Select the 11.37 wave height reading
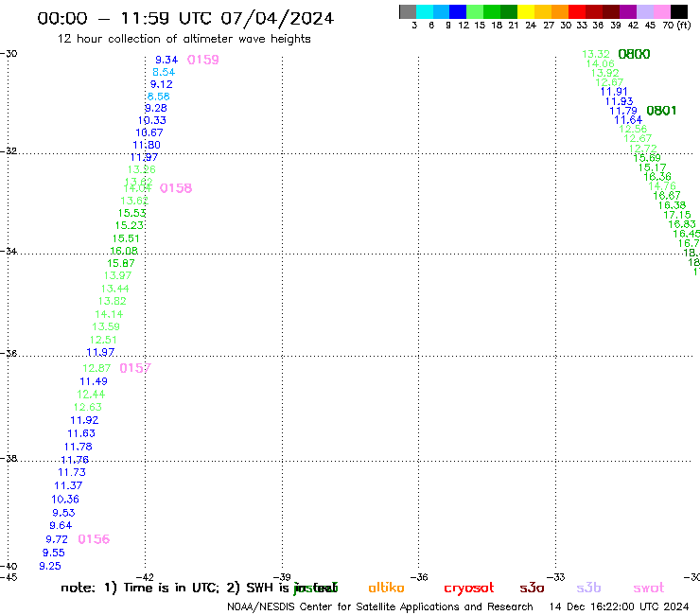700x615 pixels. pyautogui.click(x=68, y=485)
